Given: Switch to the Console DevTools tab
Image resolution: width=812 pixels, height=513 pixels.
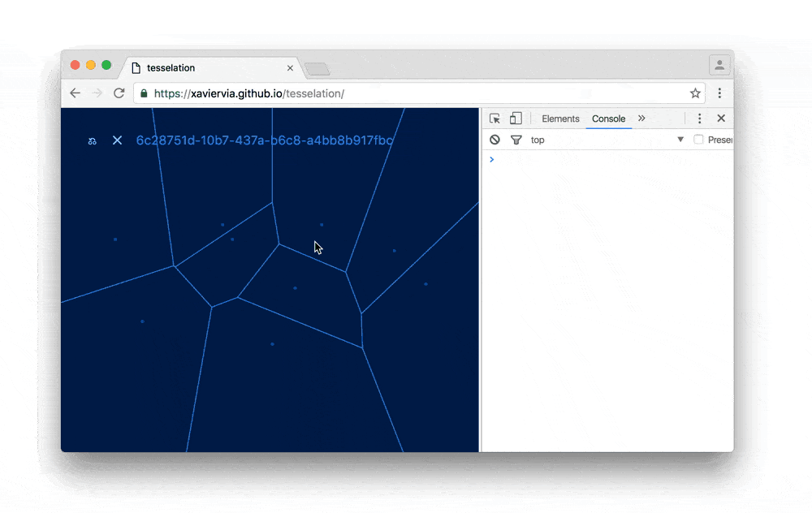Looking at the screenshot, I should click(x=608, y=119).
